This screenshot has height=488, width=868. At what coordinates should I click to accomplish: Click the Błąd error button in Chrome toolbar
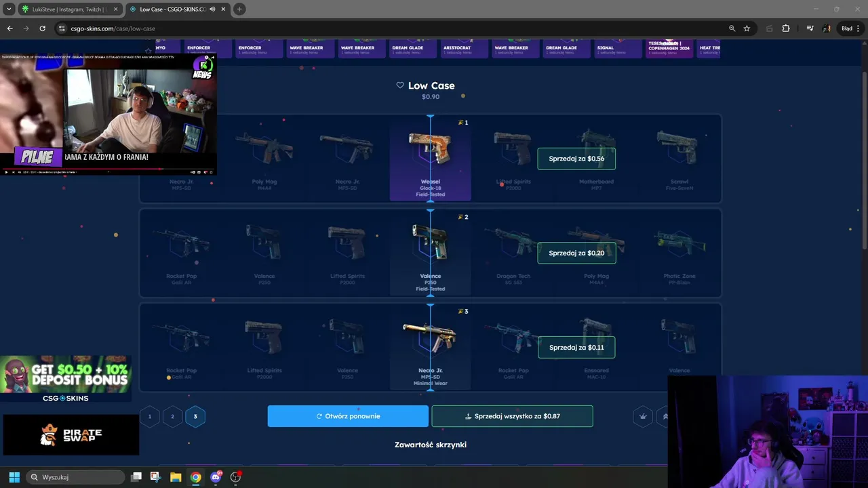click(849, 28)
